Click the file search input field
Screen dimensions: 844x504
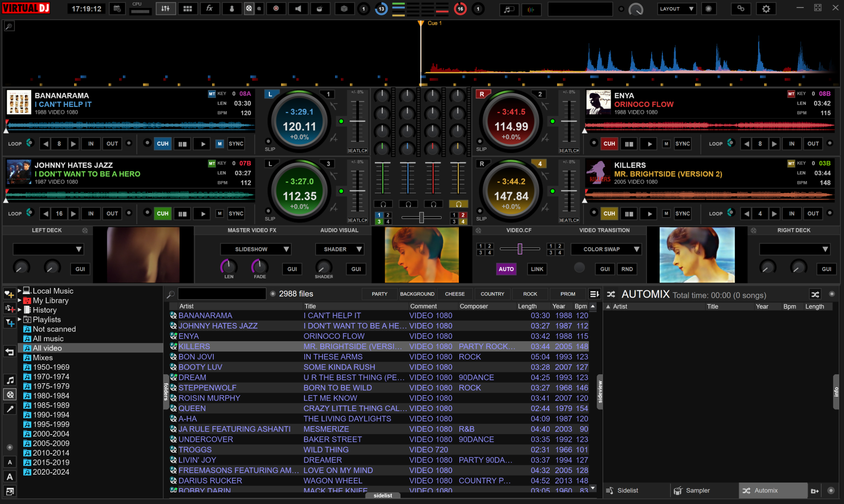222,294
